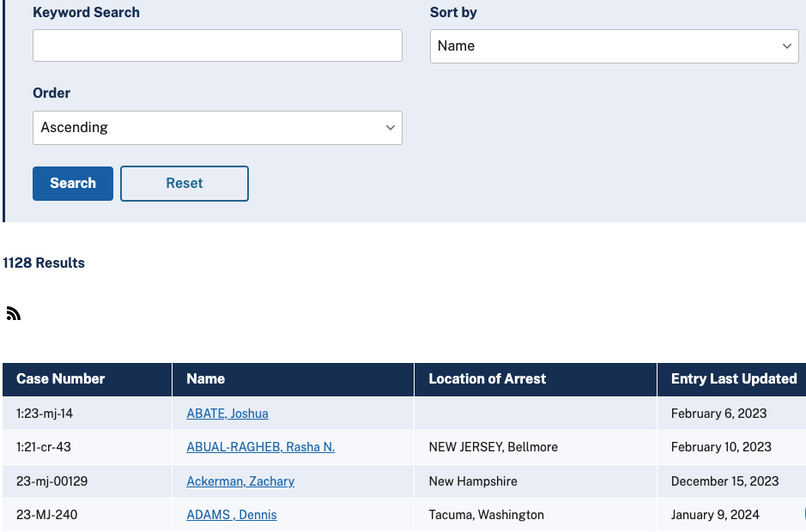Click the New Hampshire location cell
Viewport: 806px width, 532px height.
(x=536, y=481)
